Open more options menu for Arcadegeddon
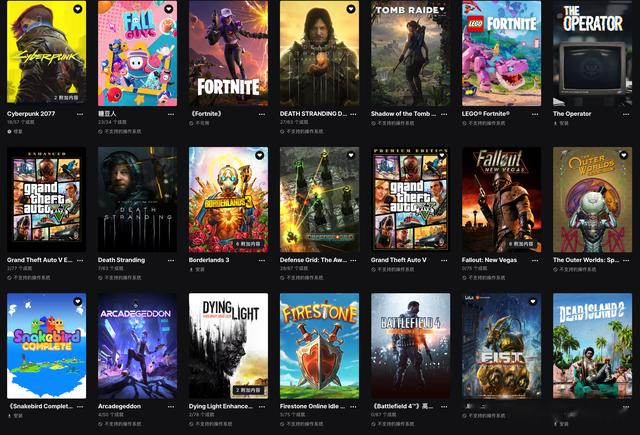The width and height of the screenshot is (640, 435). pyautogui.click(x=171, y=407)
